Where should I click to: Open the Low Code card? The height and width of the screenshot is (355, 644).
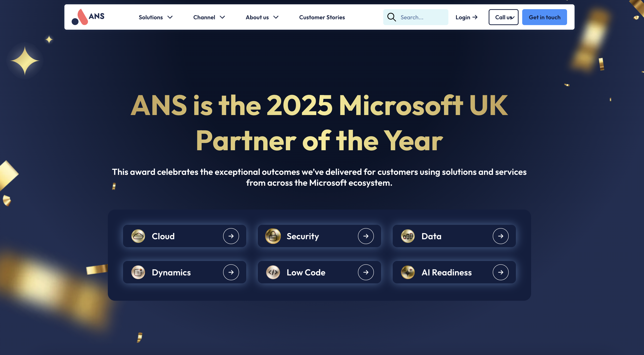point(306,272)
